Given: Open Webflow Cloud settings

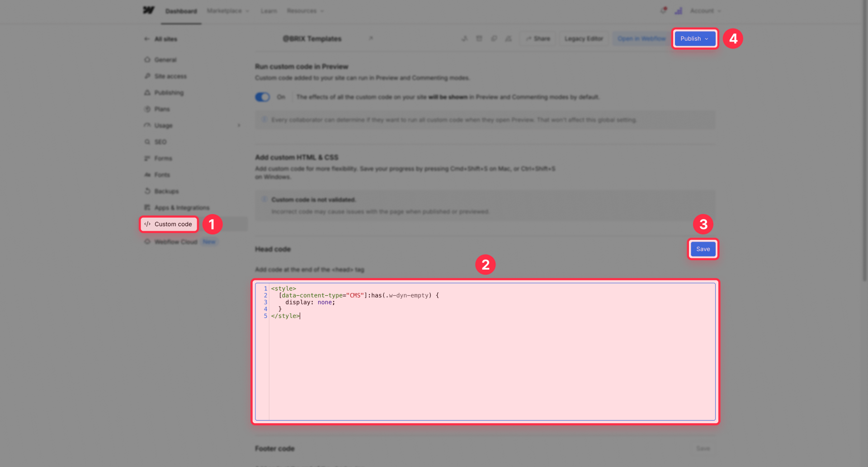Looking at the screenshot, I should coord(176,242).
